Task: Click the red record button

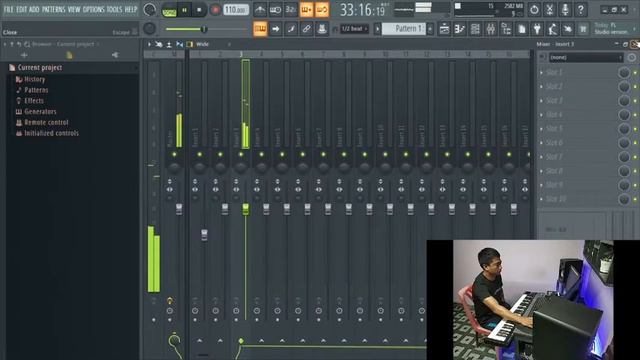Action: (215, 10)
